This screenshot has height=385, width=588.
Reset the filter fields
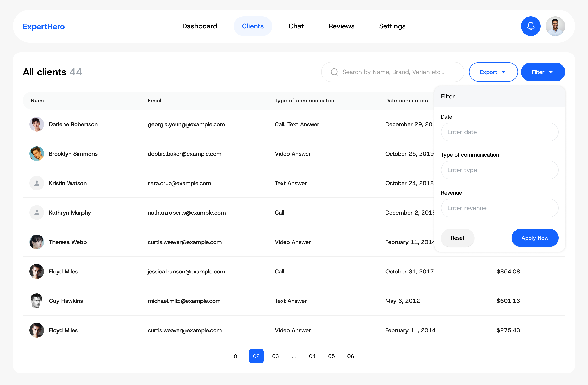[457, 238]
